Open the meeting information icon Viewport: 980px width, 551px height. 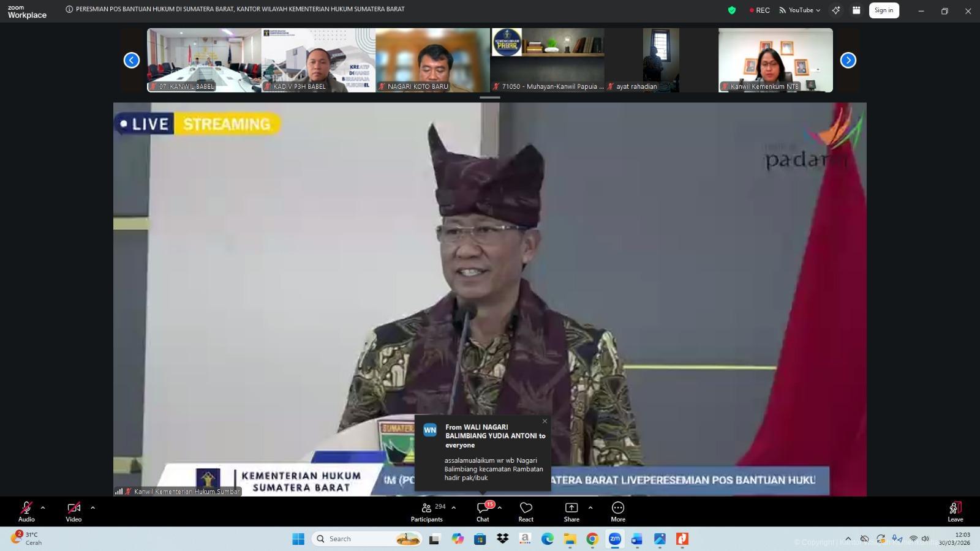pyautogui.click(x=69, y=9)
